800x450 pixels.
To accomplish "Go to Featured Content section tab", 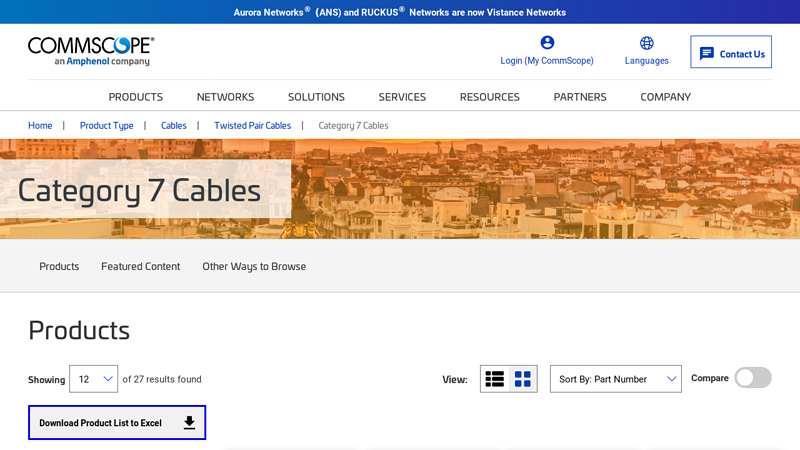I will [140, 266].
